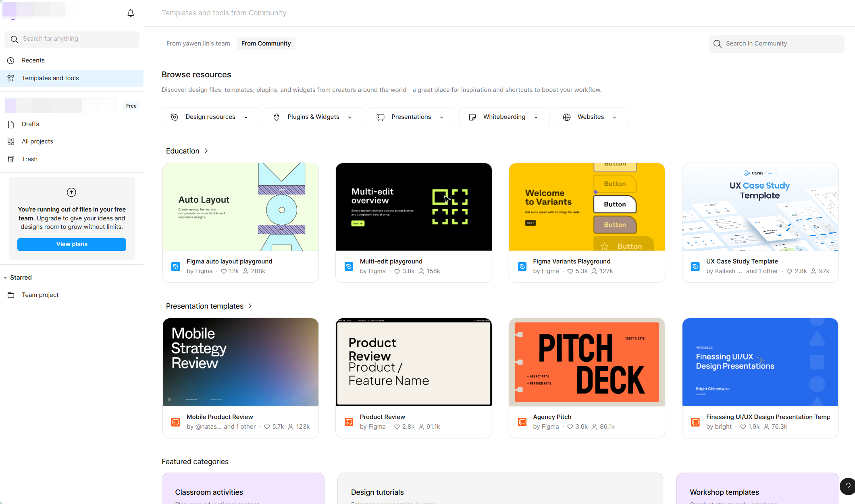
Task: Open the Classroom activities category card
Action: coord(243,488)
